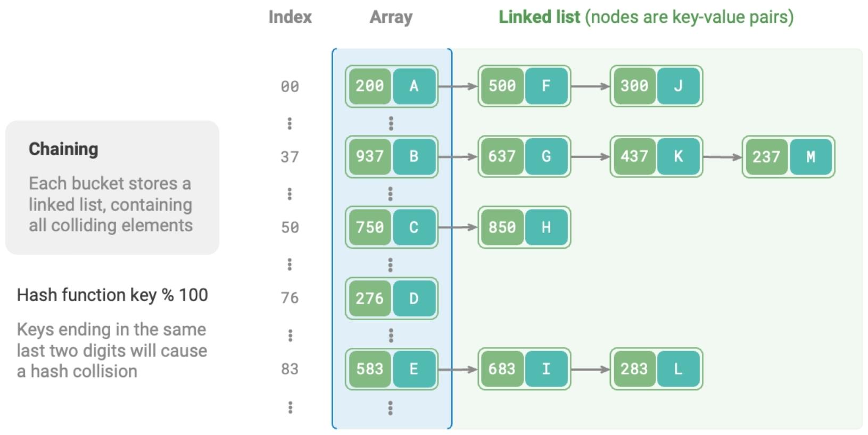Image resolution: width=868 pixels, height=435 pixels.
Task: Select the value cell labeled L
Action: pyautogui.click(x=678, y=369)
